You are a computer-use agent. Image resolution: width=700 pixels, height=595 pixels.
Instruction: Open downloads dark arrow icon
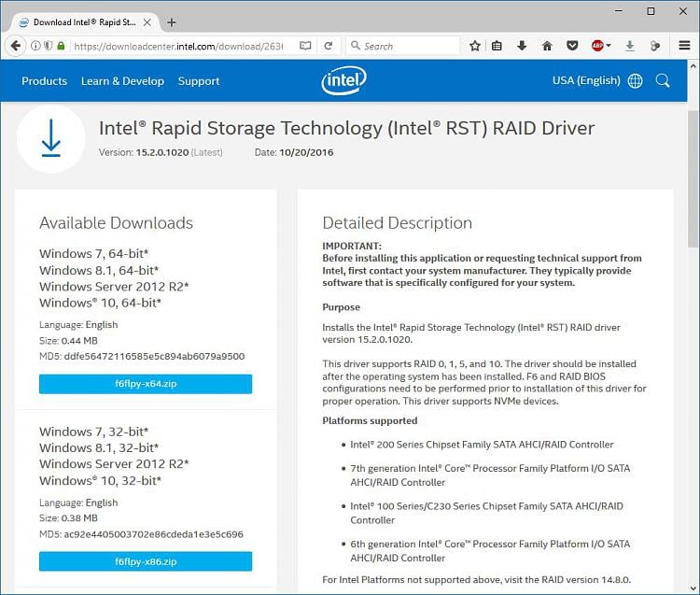point(522,46)
